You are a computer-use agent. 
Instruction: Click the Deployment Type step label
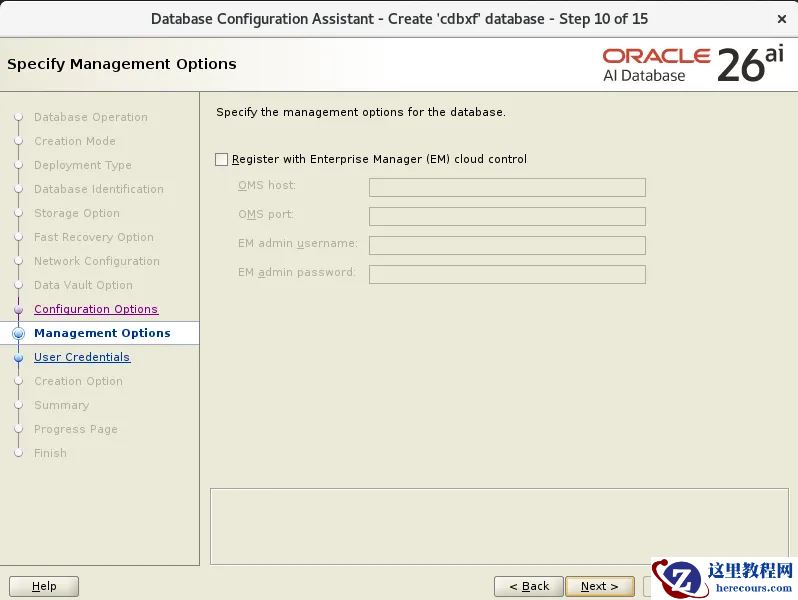point(83,165)
